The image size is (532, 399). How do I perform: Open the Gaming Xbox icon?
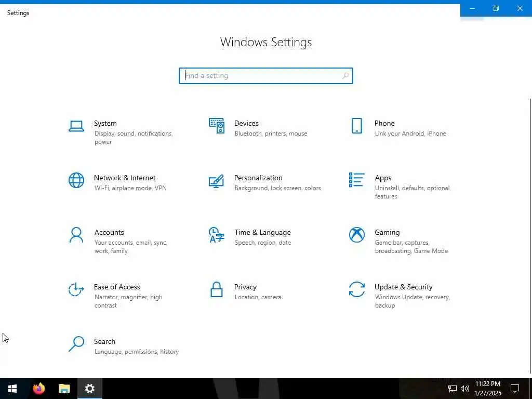356,235
